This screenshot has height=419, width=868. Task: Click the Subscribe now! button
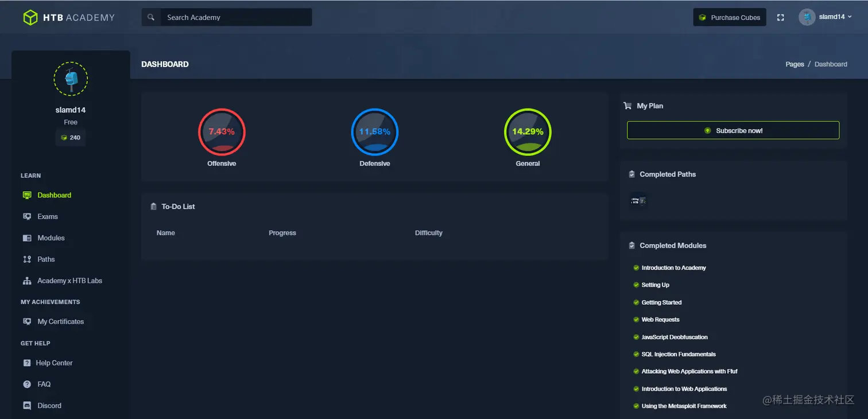(733, 130)
